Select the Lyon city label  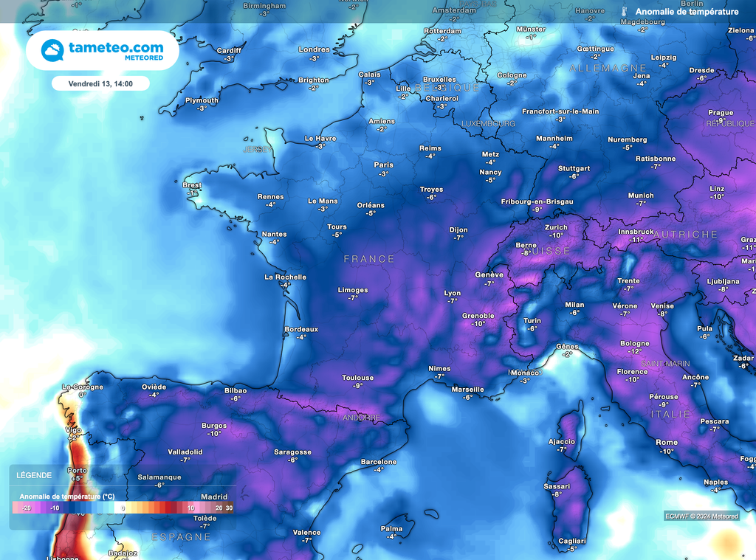[453, 293]
